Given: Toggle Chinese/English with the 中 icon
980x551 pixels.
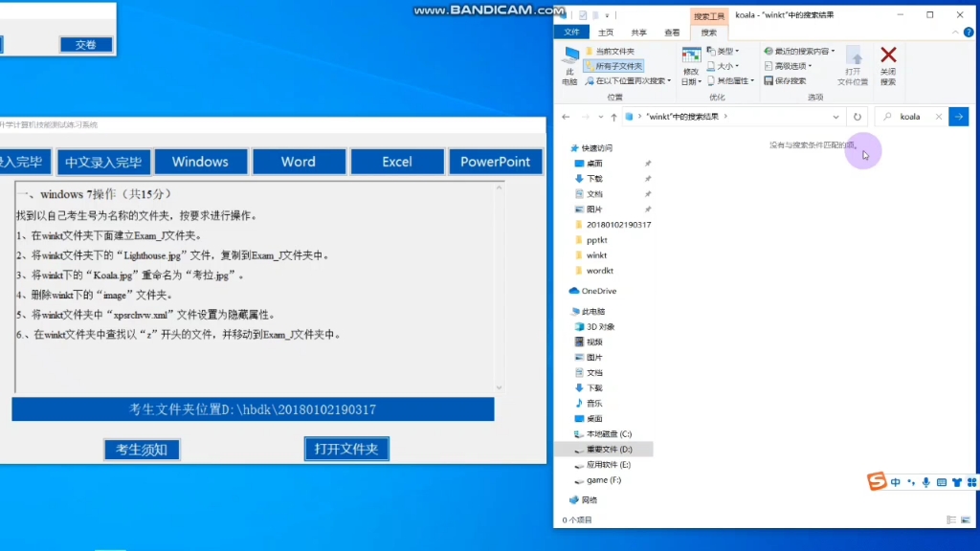Looking at the screenshot, I should (x=896, y=481).
